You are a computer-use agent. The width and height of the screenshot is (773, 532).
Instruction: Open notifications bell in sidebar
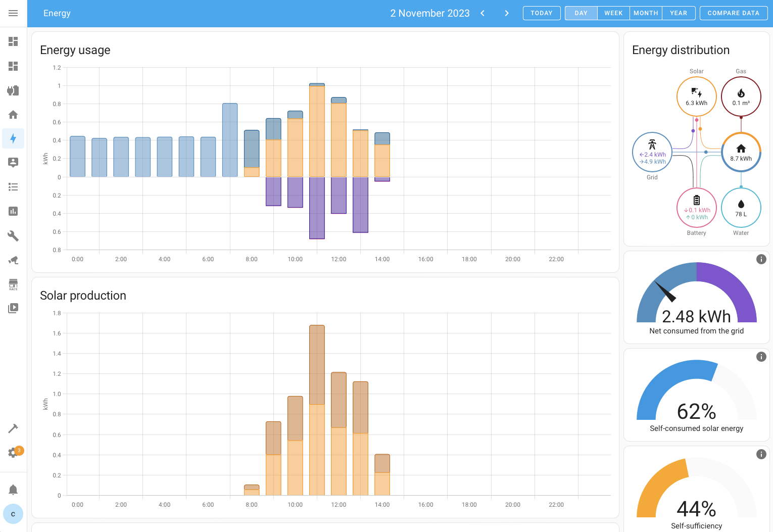click(13, 490)
